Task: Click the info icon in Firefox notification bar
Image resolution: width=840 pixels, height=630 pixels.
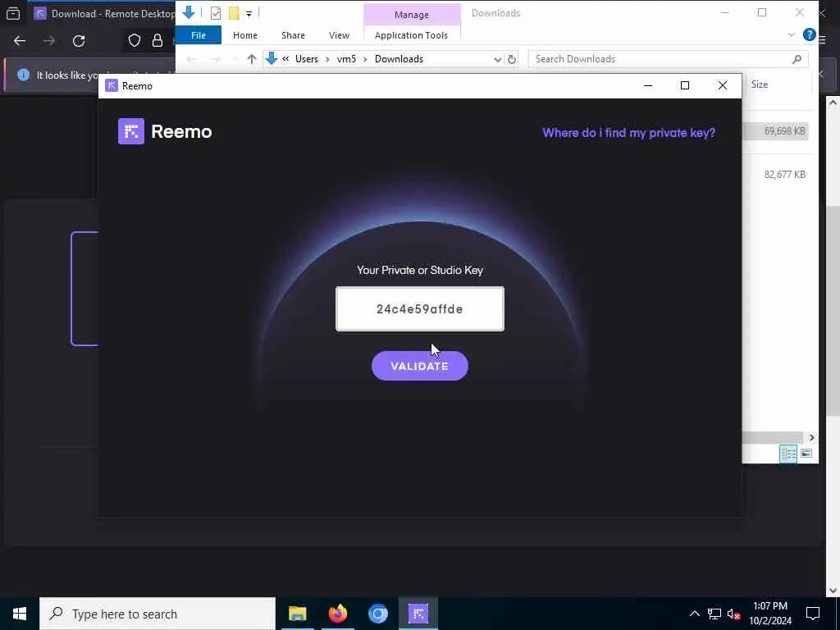Action: click(x=23, y=75)
